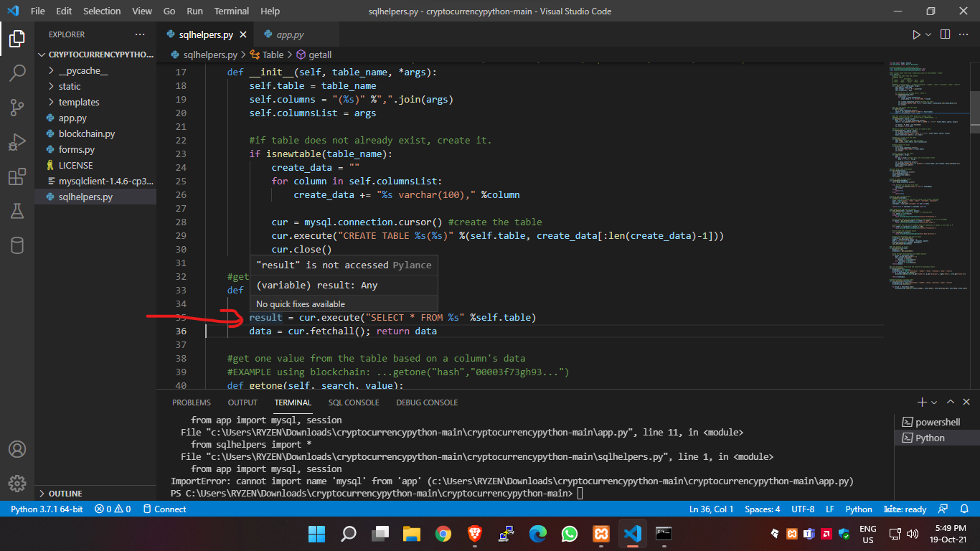Screen dimensions: 980x551
Task: Collapse the CRYPTOCURRENCYPYTHO folder tree
Action: coord(42,54)
